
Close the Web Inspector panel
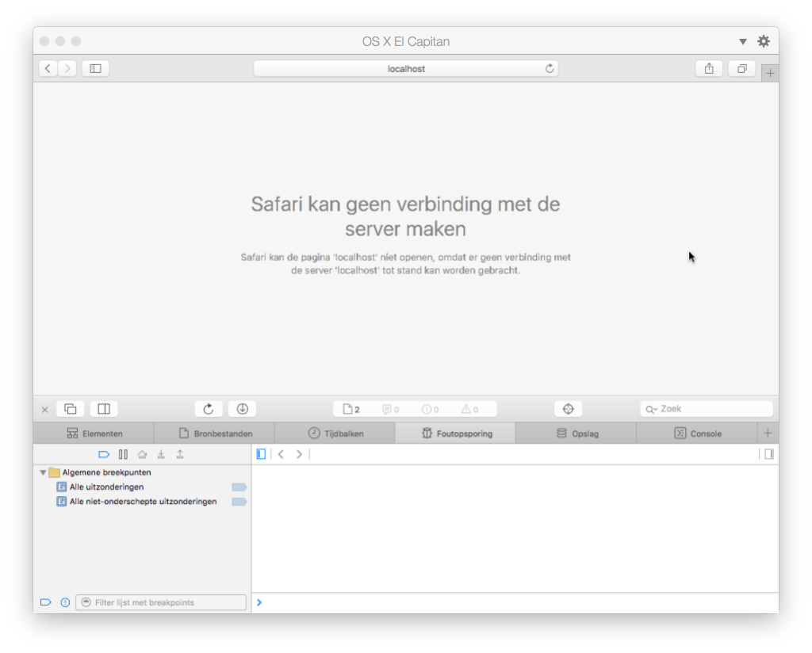point(45,409)
